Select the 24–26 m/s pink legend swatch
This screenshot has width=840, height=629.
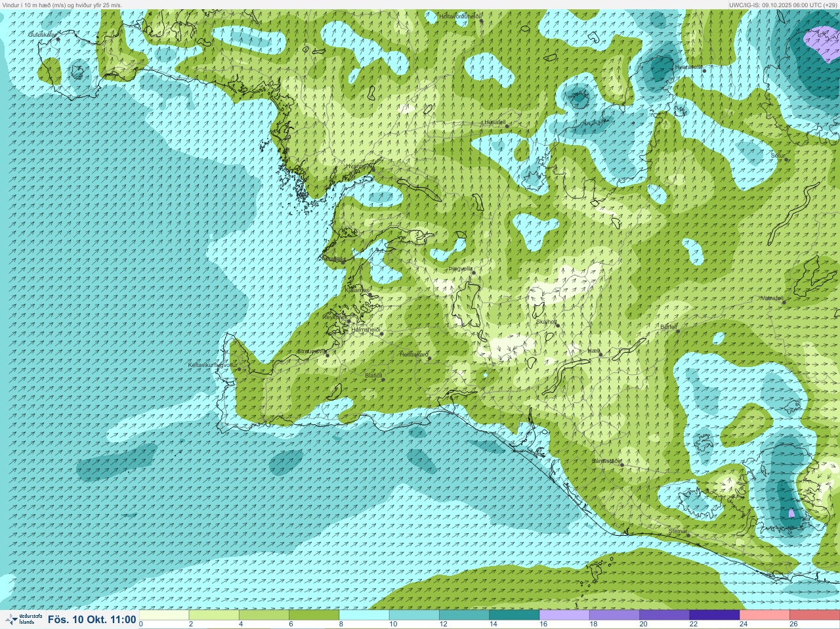[x=764, y=615]
